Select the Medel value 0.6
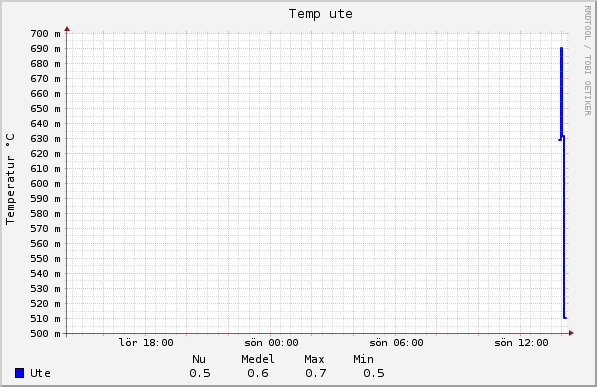This screenshot has width=597, height=387. (x=258, y=373)
